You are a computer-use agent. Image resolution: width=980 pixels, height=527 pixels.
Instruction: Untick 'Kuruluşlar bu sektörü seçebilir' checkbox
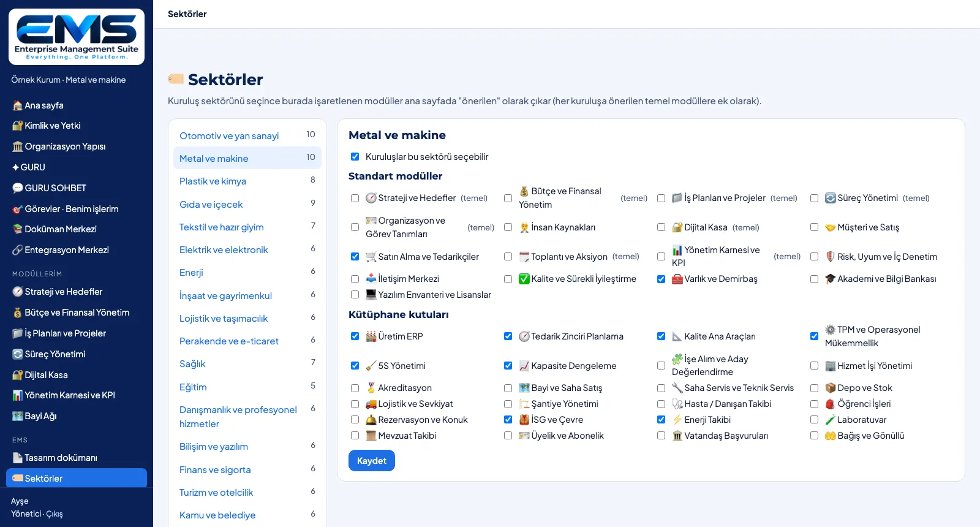(355, 157)
